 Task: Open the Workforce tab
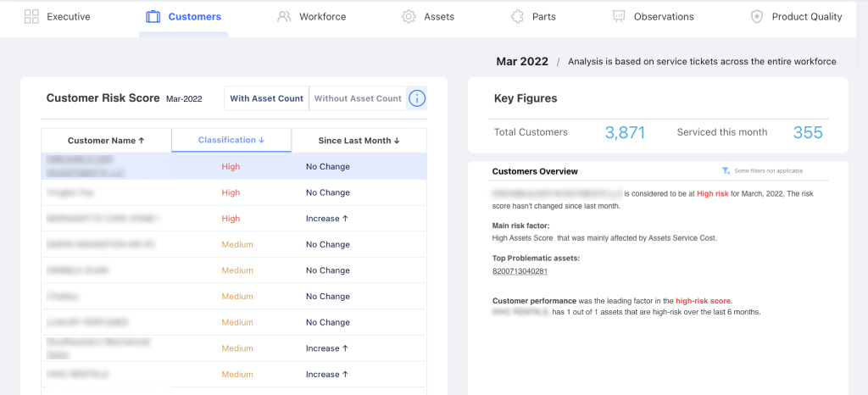click(322, 17)
